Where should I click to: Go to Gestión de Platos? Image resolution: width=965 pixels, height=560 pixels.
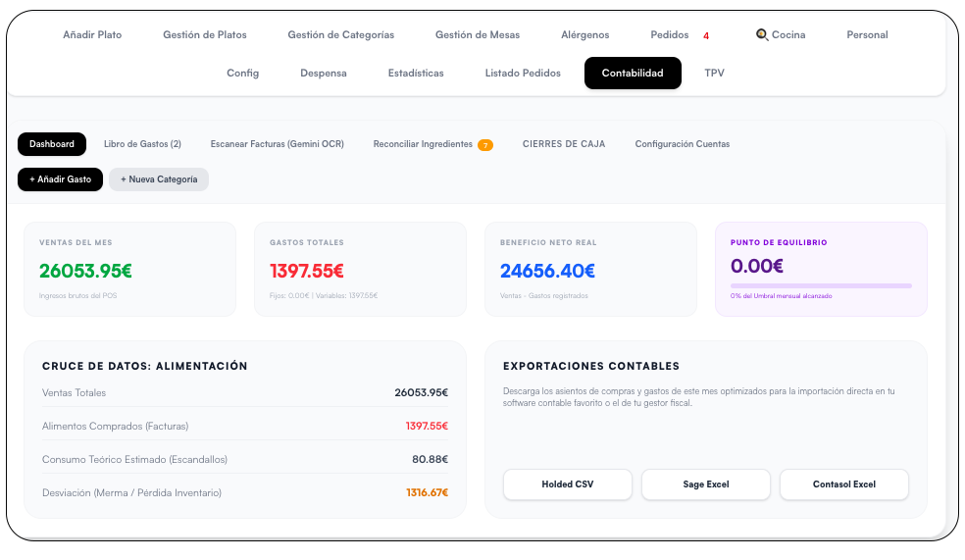click(x=205, y=35)
